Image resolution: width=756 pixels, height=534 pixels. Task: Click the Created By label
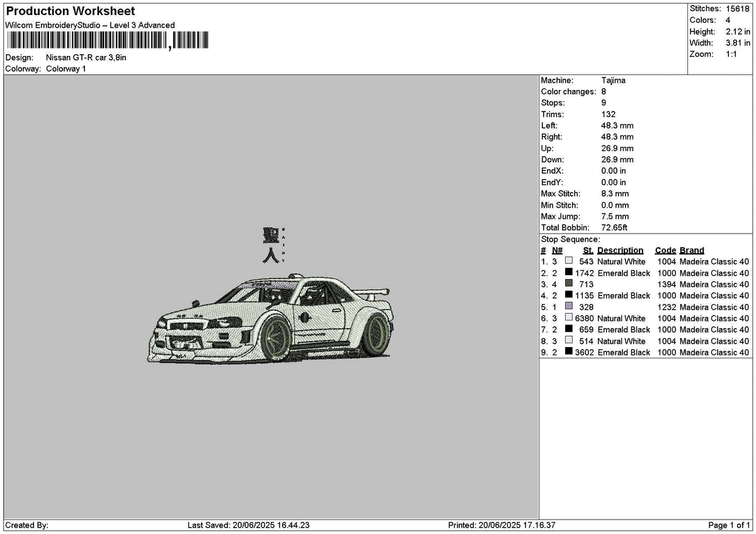coord(26,525)
